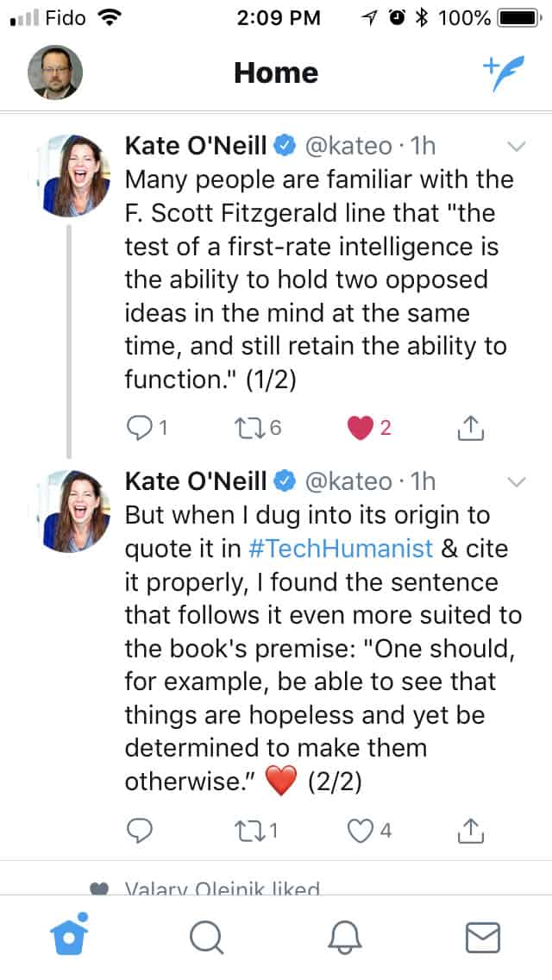Expand options chevron on second tweet
The width and height of the screenshot is (552, 980).
516,481
